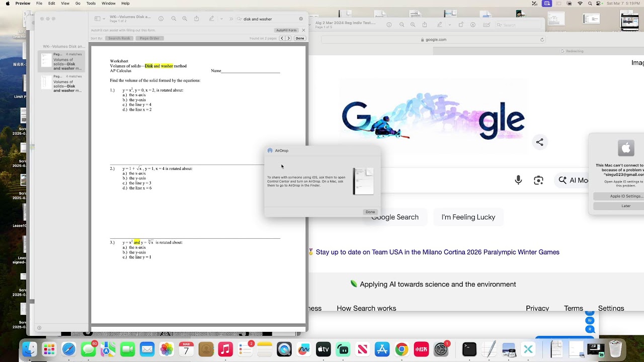Open the markup dropdown arrow beside the pen icon
Screen dimensions: 644x362
221,19
